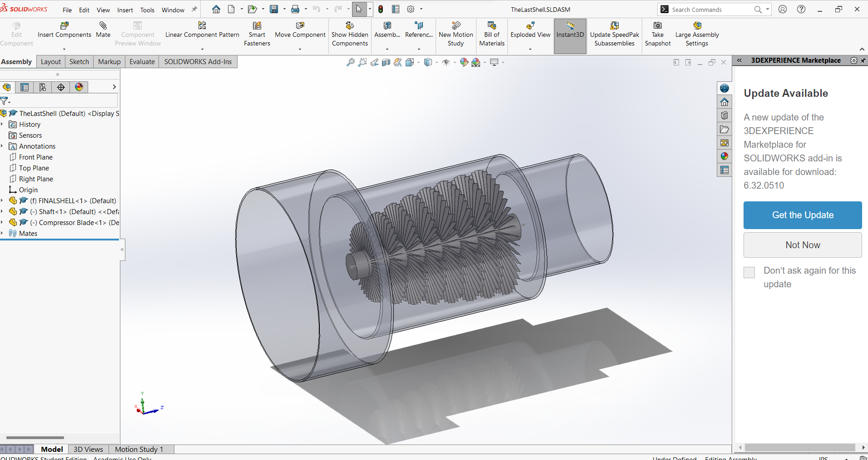Open DisplayManager tab icon
This screenshot has height=460, width=868.
[79, 87]
